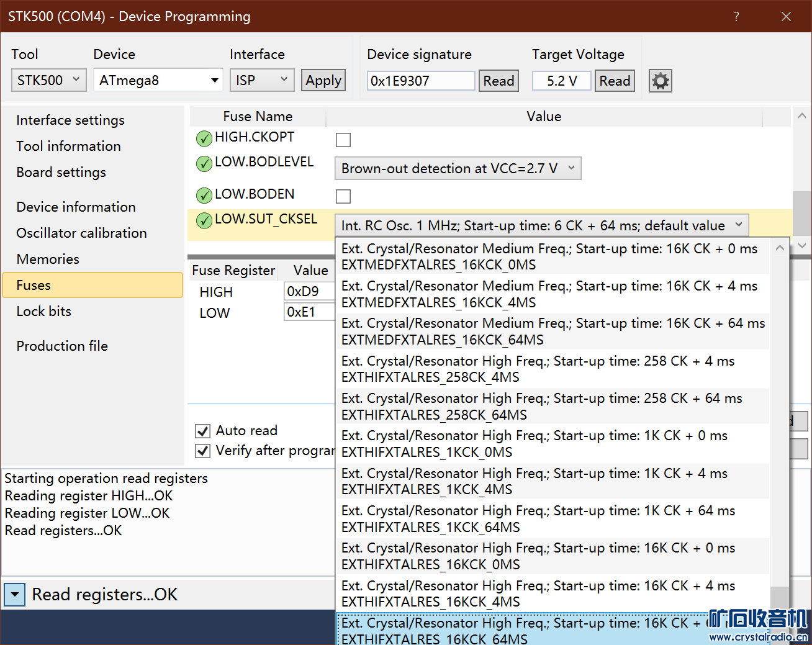The width and height of the screenshot is (812, 645).
Task: Go to Lock bits page
Action: tap(44, 311)
